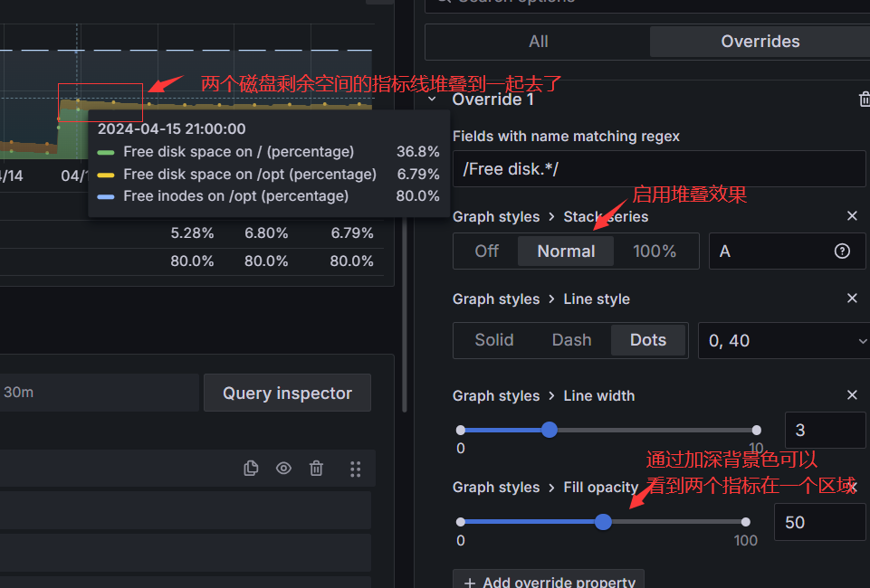Choose the Solid line style
This screenshot has height=588, width=870.
494,340
